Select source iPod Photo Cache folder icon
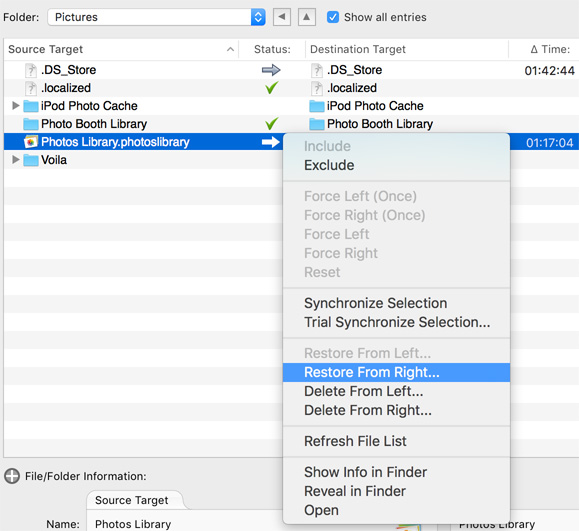The height and width of the screenshot is (531, 579). point(31,106)
